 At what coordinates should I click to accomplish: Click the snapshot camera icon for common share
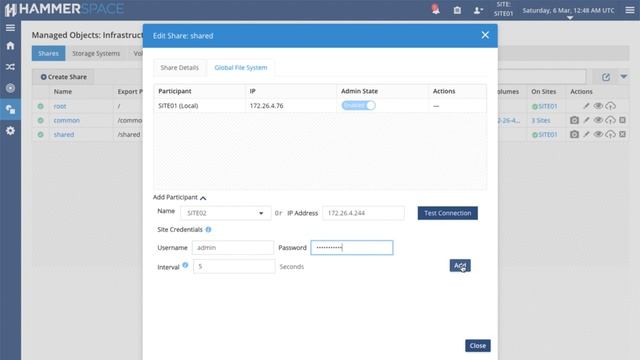pyautogui.click(x=574, y=120)
